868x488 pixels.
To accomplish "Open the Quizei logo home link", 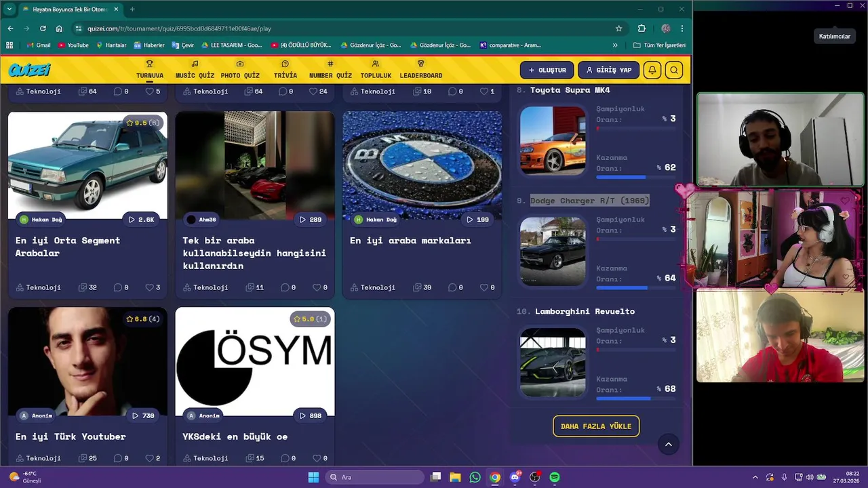I will click(30, 70).
